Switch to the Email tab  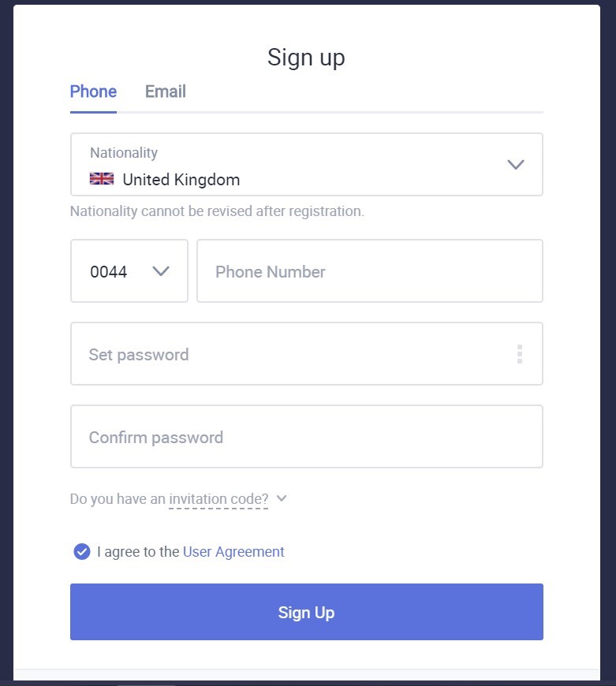[166, 91]
